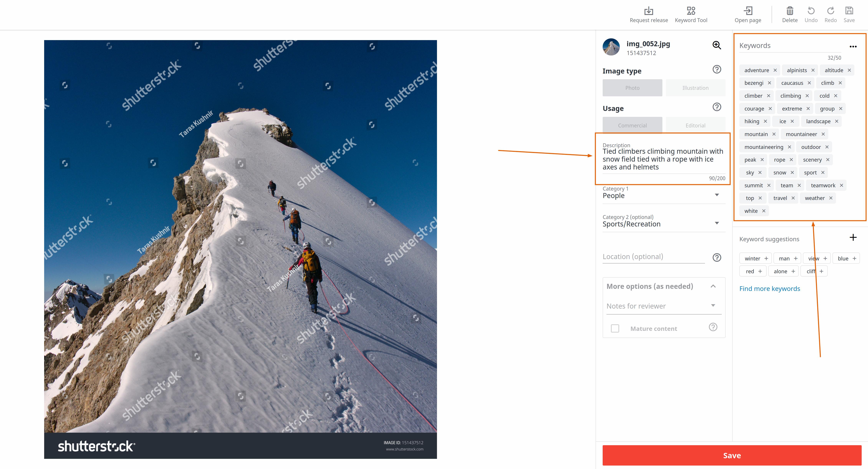Open the Keyword Tool
868x469 pixels.
(691, 11)
